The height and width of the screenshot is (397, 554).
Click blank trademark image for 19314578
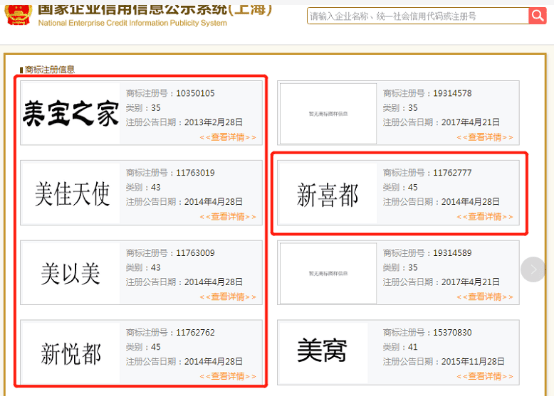[328, 114]
